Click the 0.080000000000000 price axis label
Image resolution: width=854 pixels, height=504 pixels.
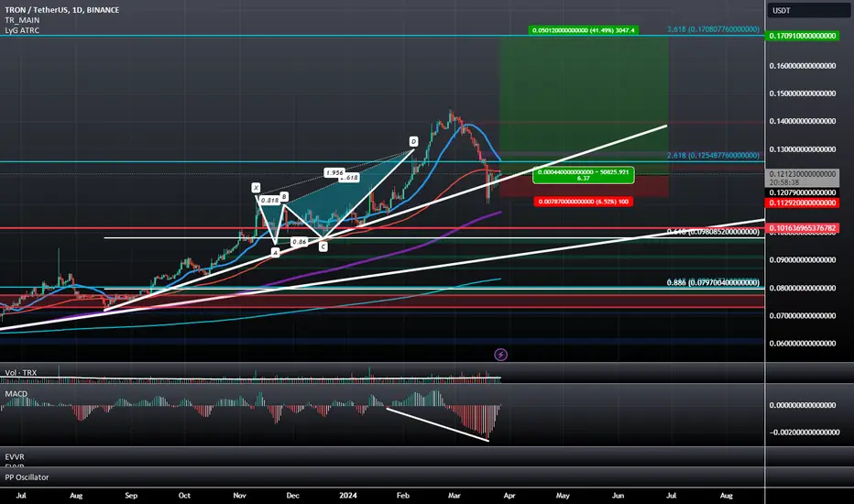click(803, 289)
